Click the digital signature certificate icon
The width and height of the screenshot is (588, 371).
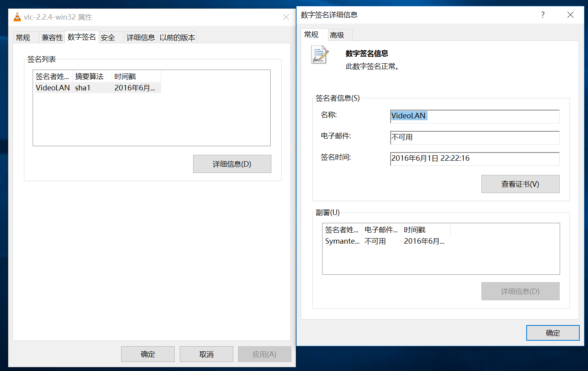[320, 54]
